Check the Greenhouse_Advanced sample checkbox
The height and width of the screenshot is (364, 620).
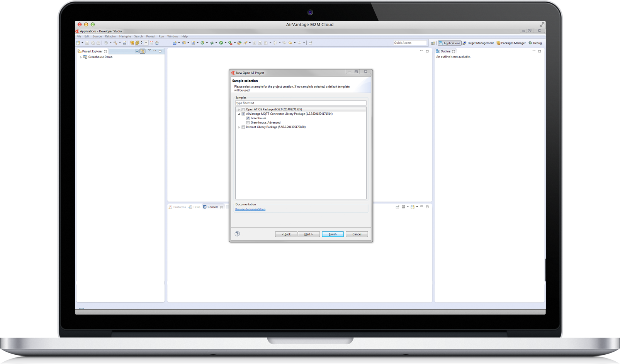[248, 123]
